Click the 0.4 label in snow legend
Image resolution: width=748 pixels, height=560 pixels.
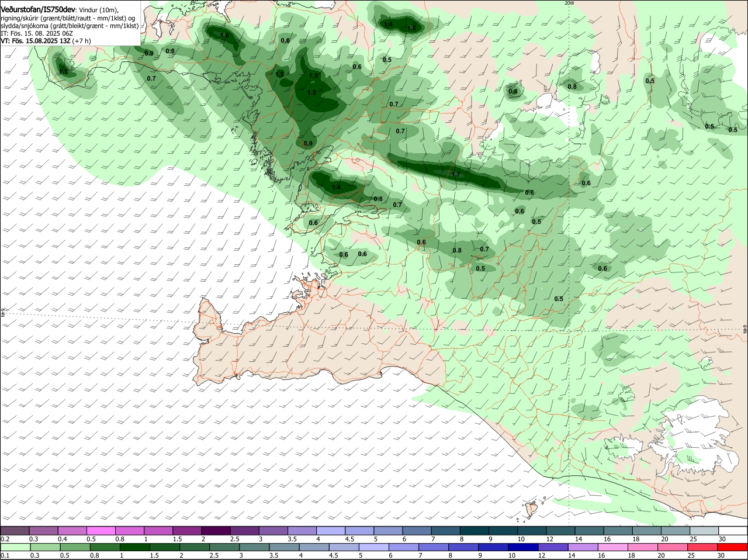coord(63,538)
